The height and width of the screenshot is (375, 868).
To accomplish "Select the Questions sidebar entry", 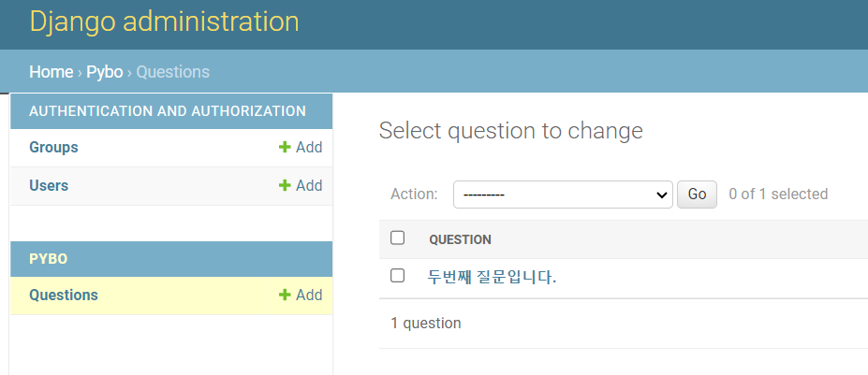I will tap(64, 296).
